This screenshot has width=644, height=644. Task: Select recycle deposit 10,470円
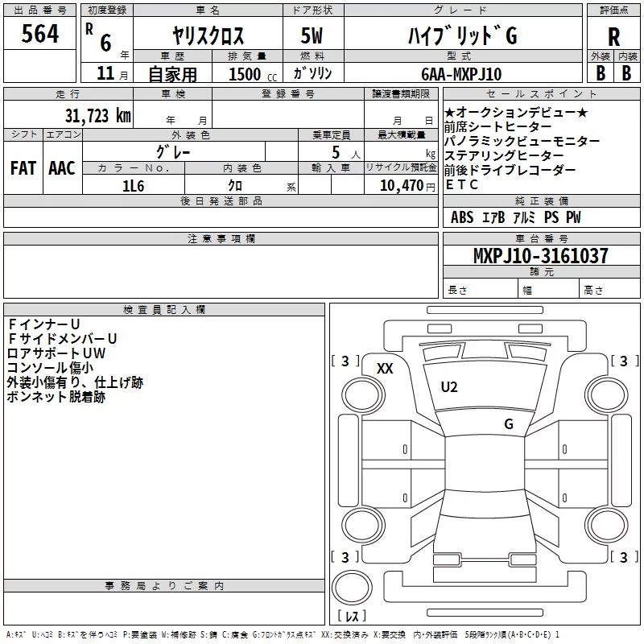[x=407, y=186]
